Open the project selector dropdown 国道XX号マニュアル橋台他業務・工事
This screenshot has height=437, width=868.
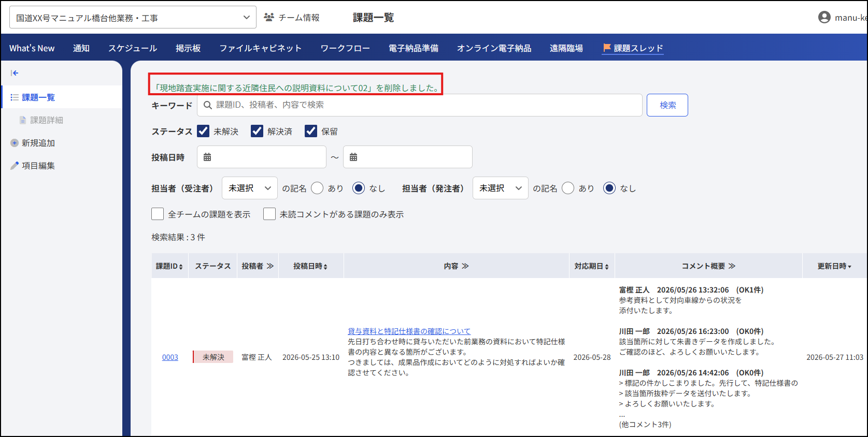click(133, 17)
